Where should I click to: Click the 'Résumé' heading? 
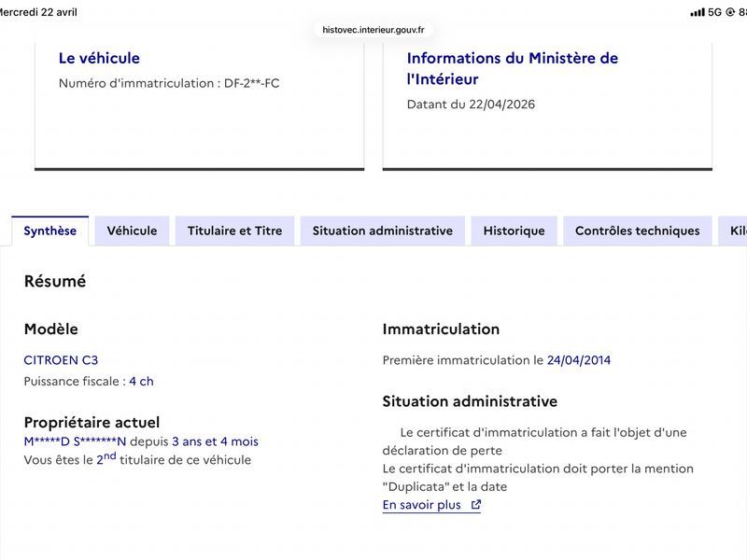(x=55, y=281)
